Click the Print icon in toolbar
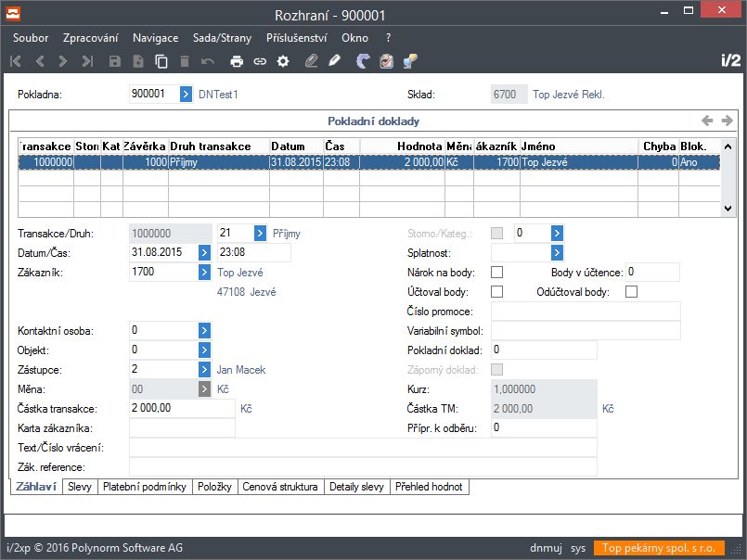Viewport: 747px width, 560px height. (237, 61)
